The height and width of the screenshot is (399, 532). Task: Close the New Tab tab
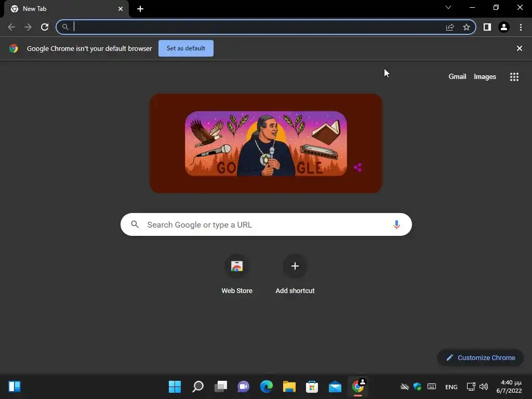coord(121,9)
